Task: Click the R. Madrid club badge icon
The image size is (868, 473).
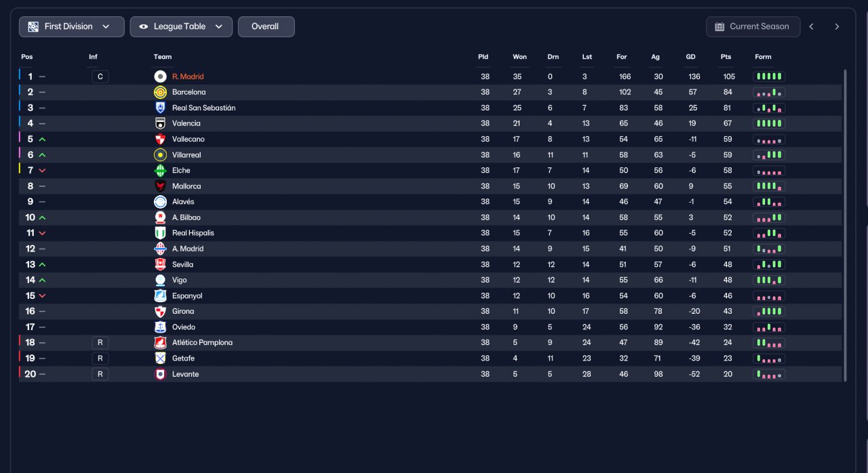Action: coord(160,77)
